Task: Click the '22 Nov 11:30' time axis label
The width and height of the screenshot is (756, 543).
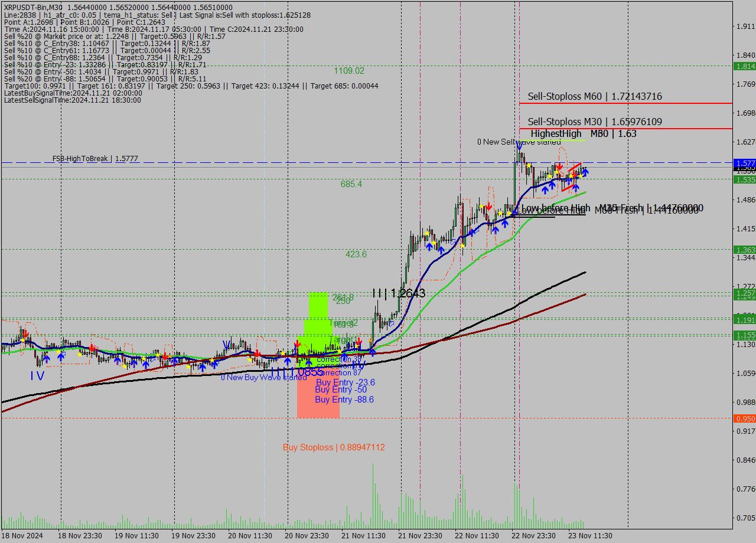Action: coord(477,536)
